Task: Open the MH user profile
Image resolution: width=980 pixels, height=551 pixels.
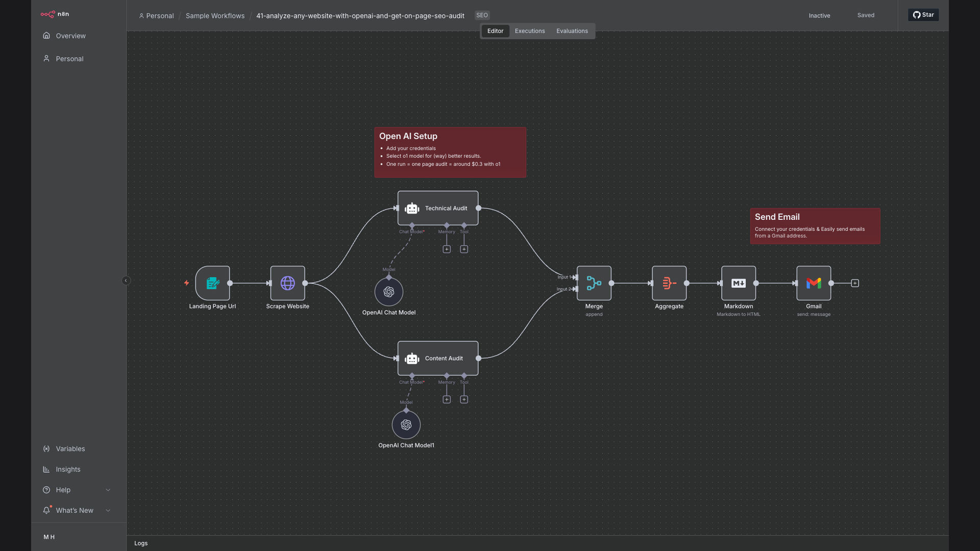Action: tap(49, 537)
